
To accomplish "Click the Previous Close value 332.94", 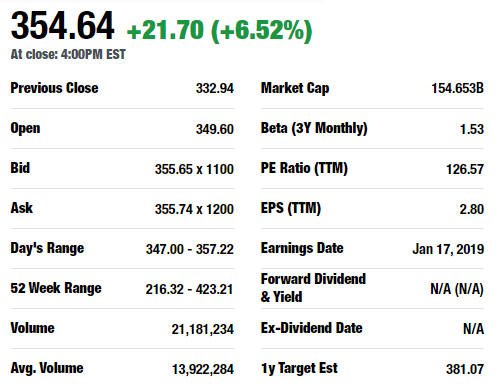I will tap(215, 88).
